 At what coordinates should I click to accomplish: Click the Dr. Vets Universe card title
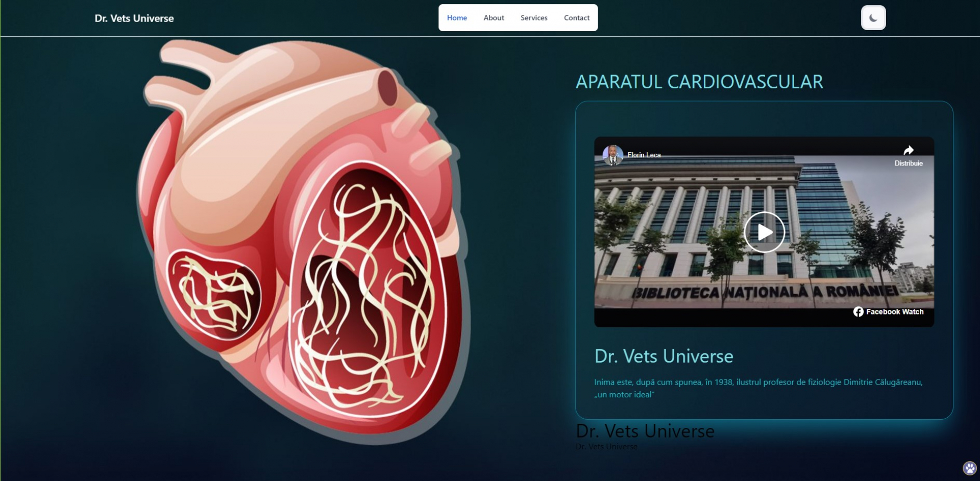pyautogui.click(x=664, y=356)
